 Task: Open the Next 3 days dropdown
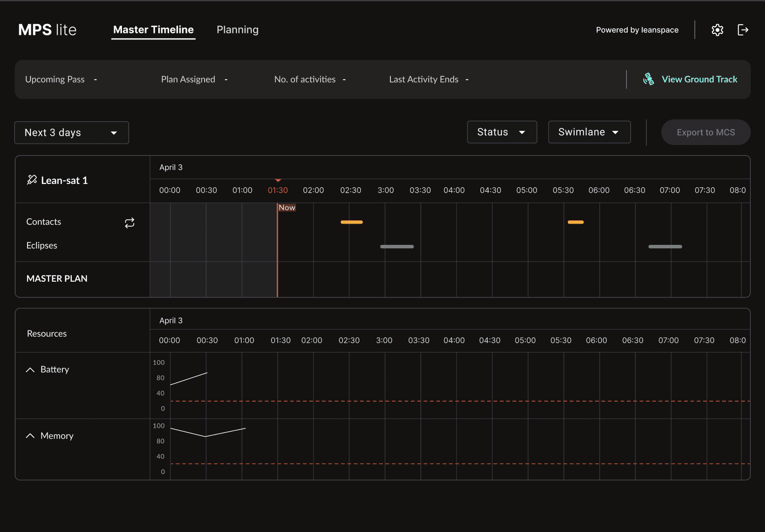click(72, 133)
